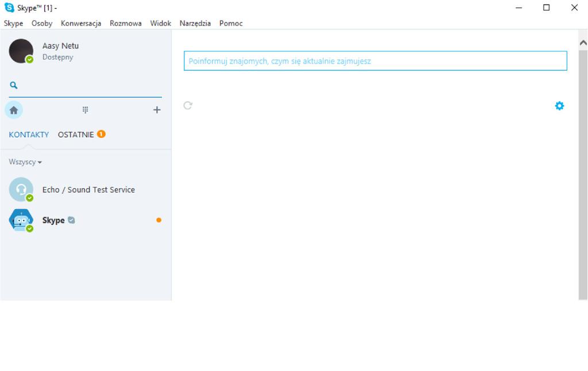Click the Aasy Netu profile name
Screen dimensions: 588x371
pyautogui.click(x=60, y=46)
